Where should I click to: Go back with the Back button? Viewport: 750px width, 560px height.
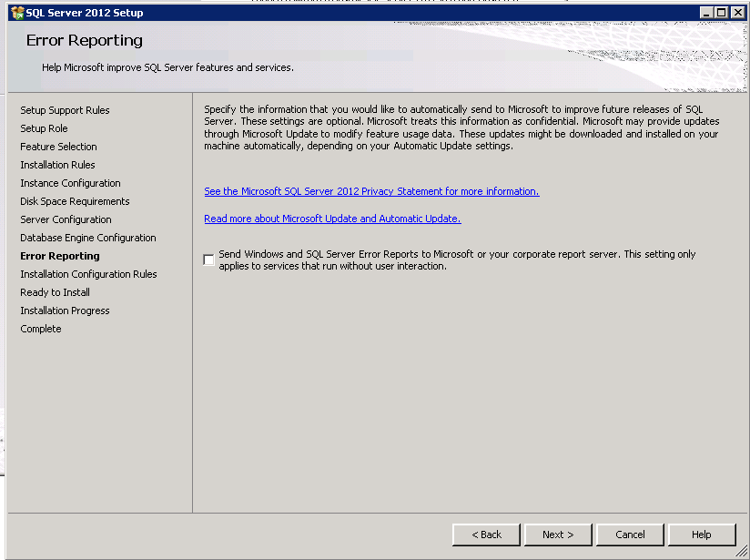click(486, 535)
